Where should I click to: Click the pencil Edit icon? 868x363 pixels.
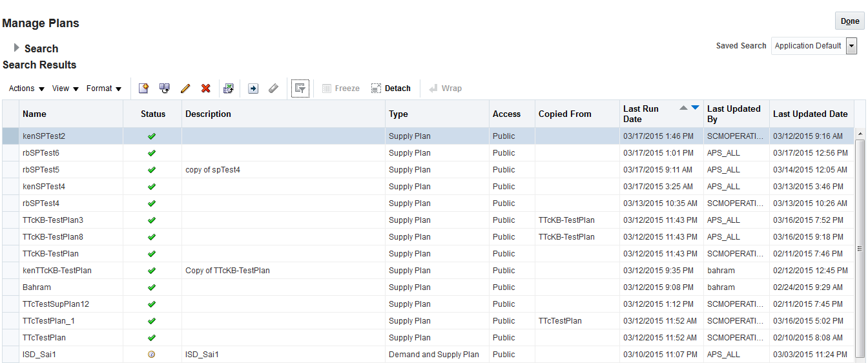(x=185, y=88)
